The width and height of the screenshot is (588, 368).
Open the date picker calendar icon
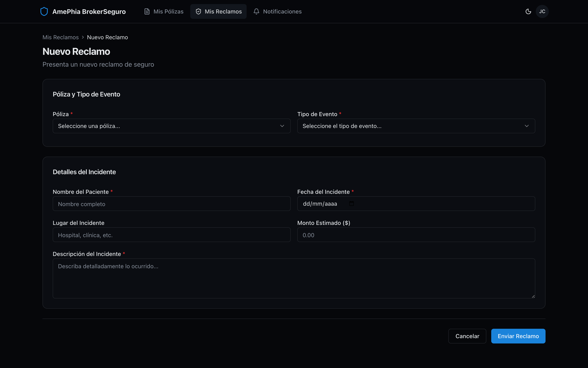click(351, 204)
